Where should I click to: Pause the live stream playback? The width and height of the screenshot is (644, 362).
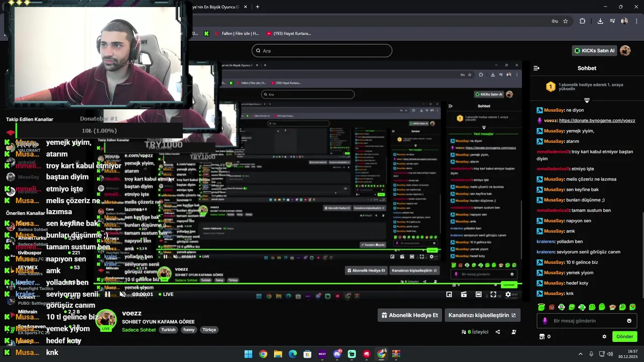click(108, 295)
